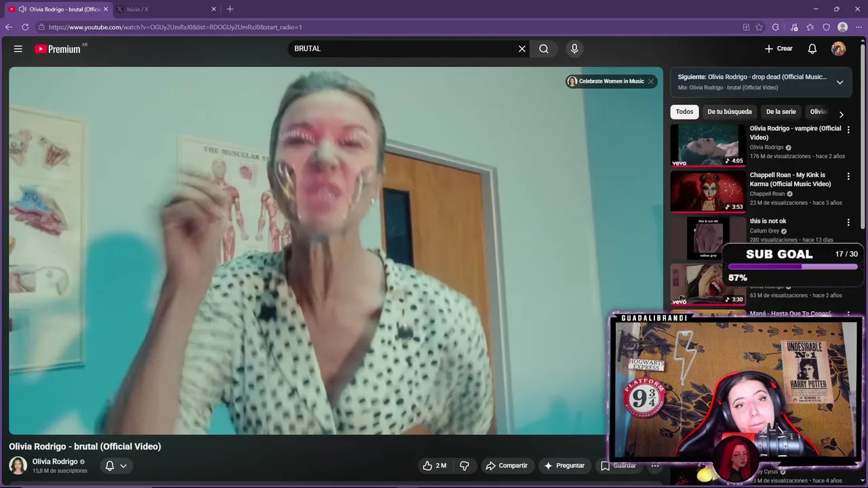Click the YouTube URL address bar
Screen dimensions: 868x488
(x=387, y=27)
